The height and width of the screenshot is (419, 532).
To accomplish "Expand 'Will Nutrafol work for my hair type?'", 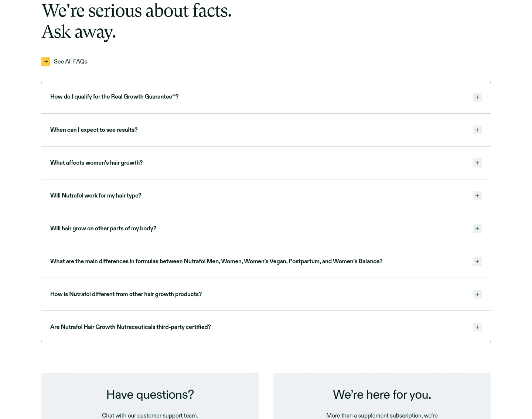I will click(266, 196).
